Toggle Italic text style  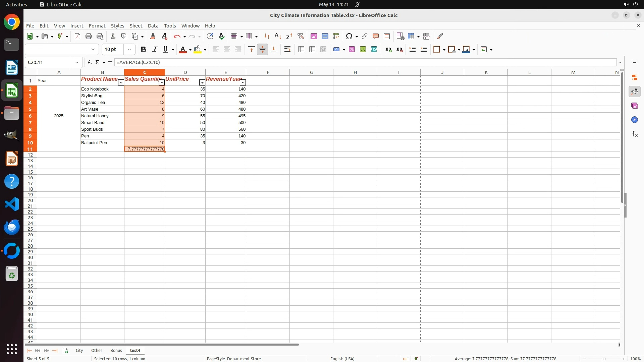tap(155, 50)
